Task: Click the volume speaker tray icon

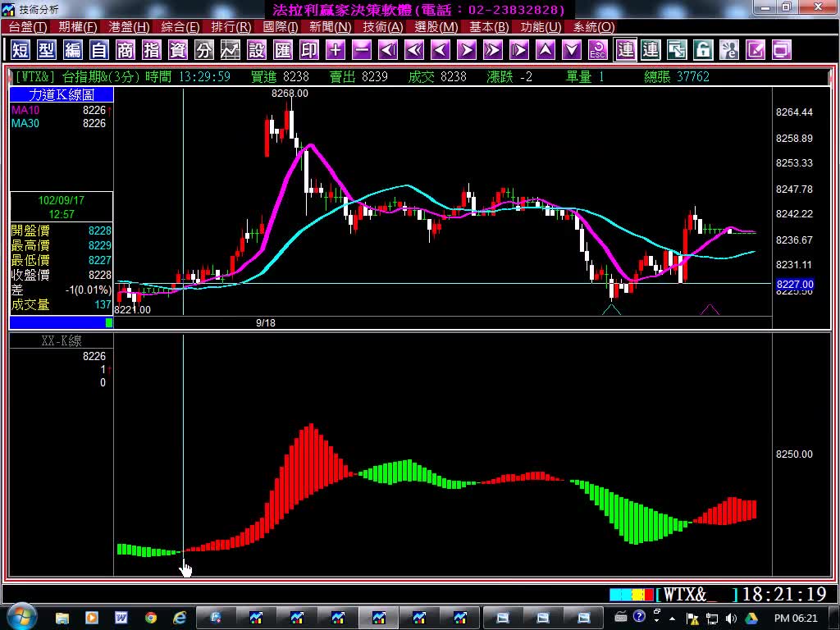Action: pyautogui.click(x=731, y=619)
